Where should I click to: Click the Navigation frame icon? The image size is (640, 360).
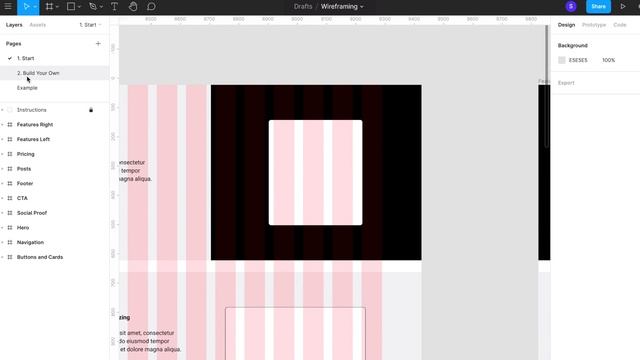[x=10, y=242]
